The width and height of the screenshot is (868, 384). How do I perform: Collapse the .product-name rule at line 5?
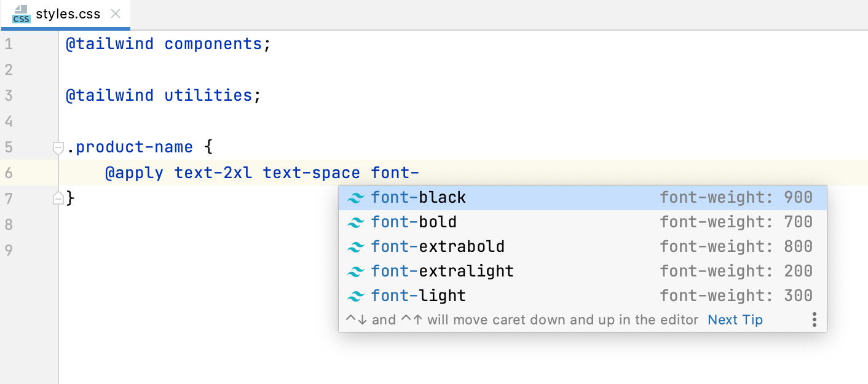pos(58,147)
